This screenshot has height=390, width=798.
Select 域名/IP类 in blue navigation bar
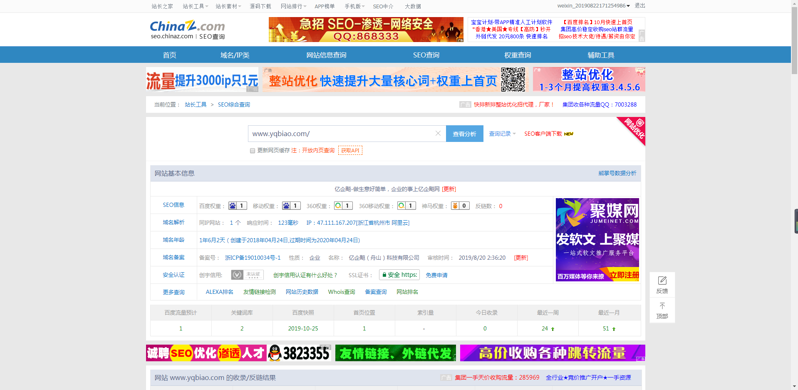(235, 55)
